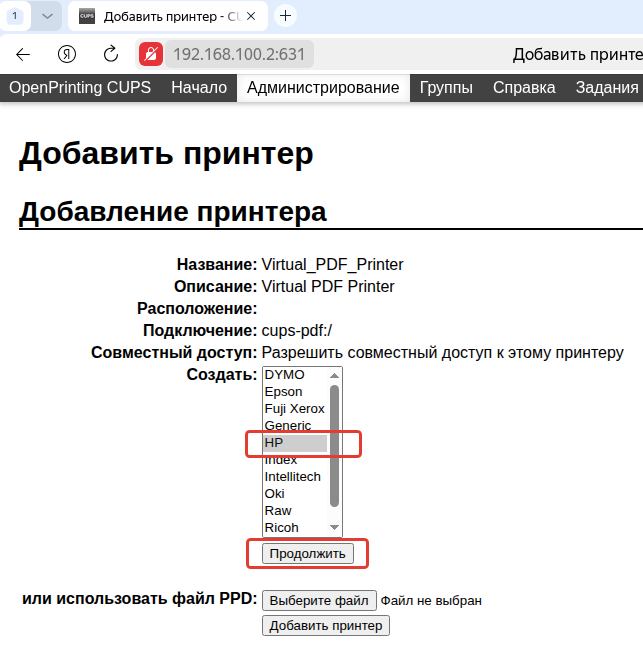Click the Файл не выбран text

point(431,601)
